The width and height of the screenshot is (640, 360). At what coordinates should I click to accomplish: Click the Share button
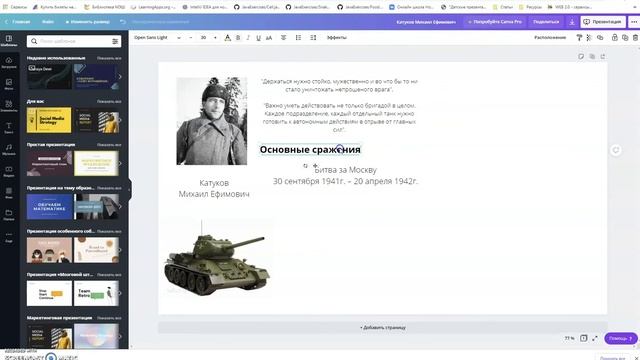[546, 22]
